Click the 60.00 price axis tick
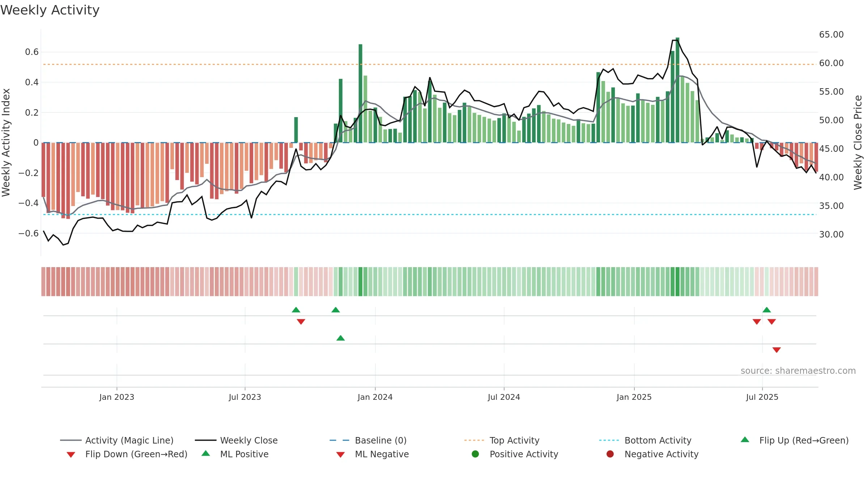Image resolution: width=868 pixels, height=488 pixels. coord(831,63)
